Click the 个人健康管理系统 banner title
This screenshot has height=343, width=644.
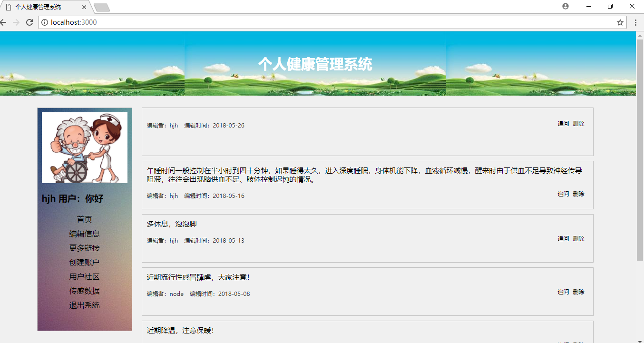[315, 64]
